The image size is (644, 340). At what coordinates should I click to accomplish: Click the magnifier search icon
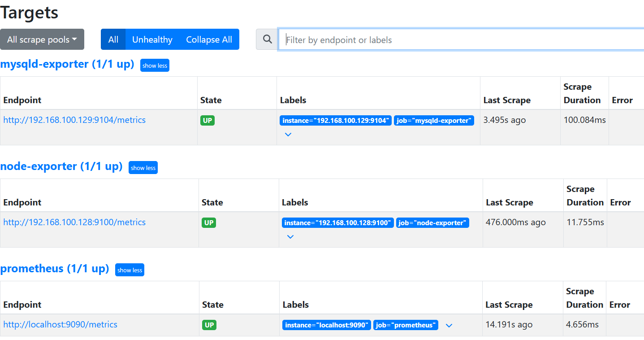[x=268, y=39]
